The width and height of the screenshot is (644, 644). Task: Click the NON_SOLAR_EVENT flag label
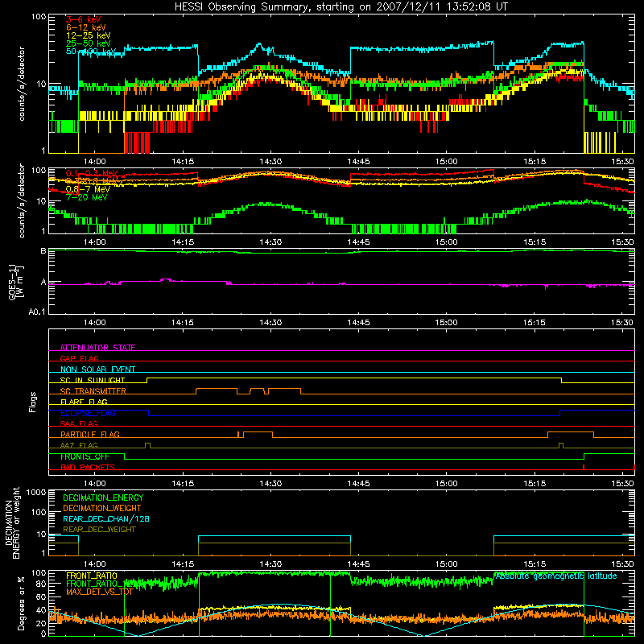(x=97, y=369)
